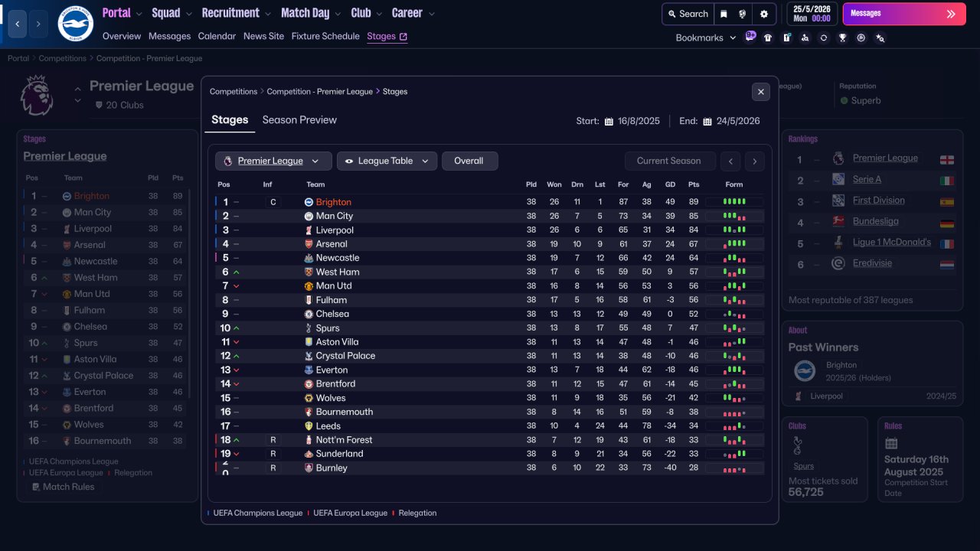The height and width of the screenshot is (551, 980).
Task: Click West Ham's badge in the league table
Action: [309, 272]
